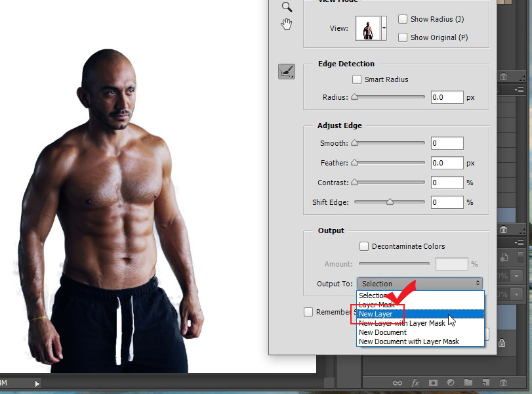Click the new adjustment layer icon
The image size is (532, 394).
tap(451, 382)
